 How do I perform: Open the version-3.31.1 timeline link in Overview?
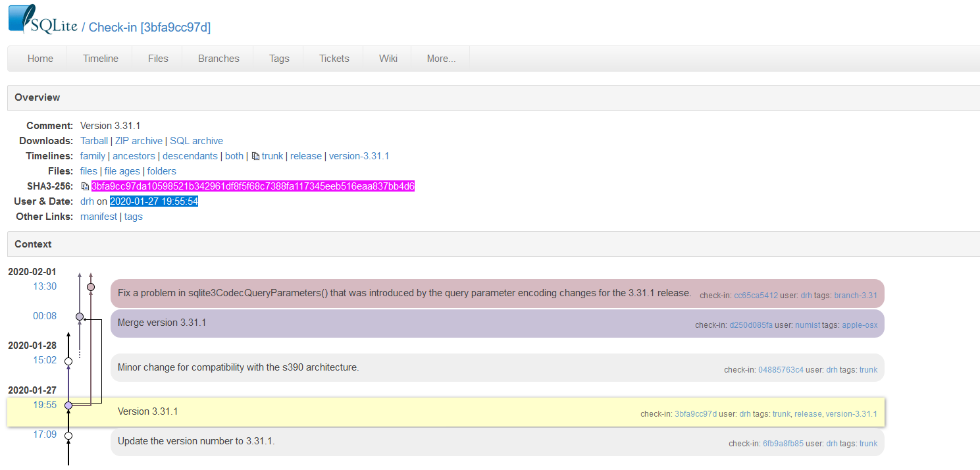coord(359,156)
